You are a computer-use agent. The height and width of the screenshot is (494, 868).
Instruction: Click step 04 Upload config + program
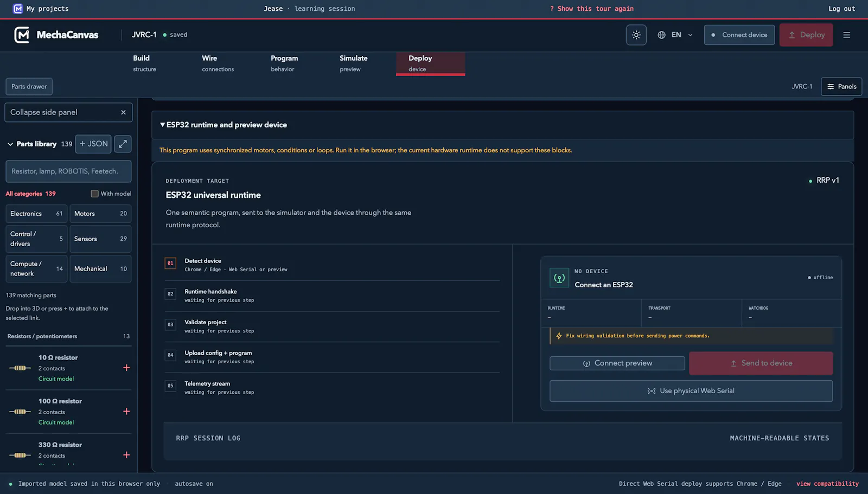point(332,357)
